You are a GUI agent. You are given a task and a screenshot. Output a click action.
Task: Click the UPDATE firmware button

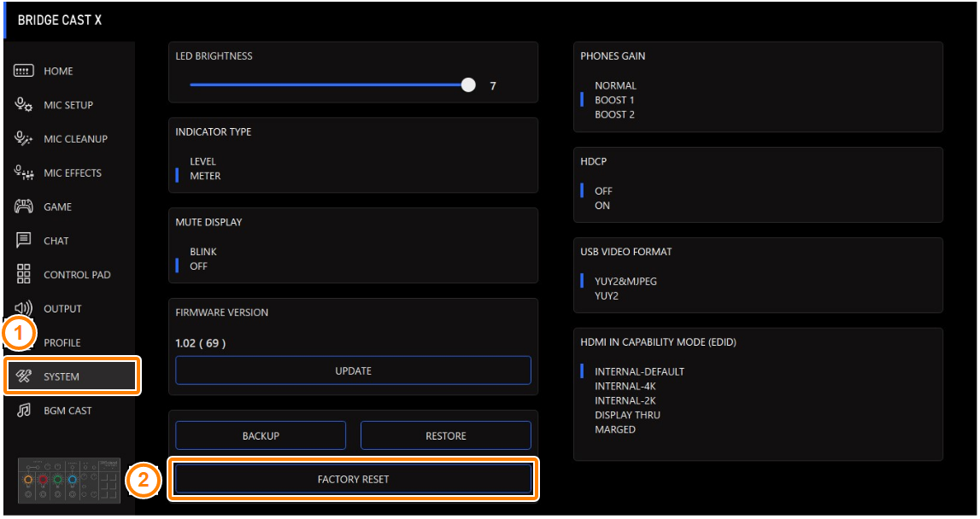click(x=353, y=370)
